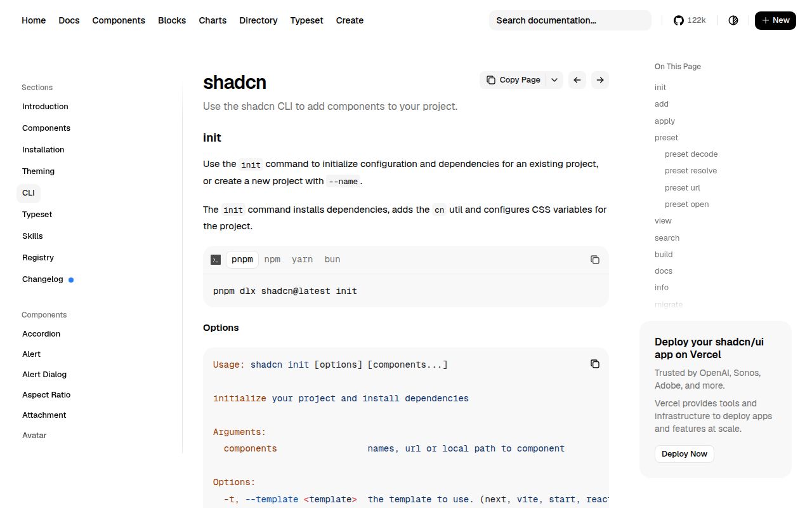Copy the Usage options code block
The image size is (812, 508).
[x=595, y=364]
